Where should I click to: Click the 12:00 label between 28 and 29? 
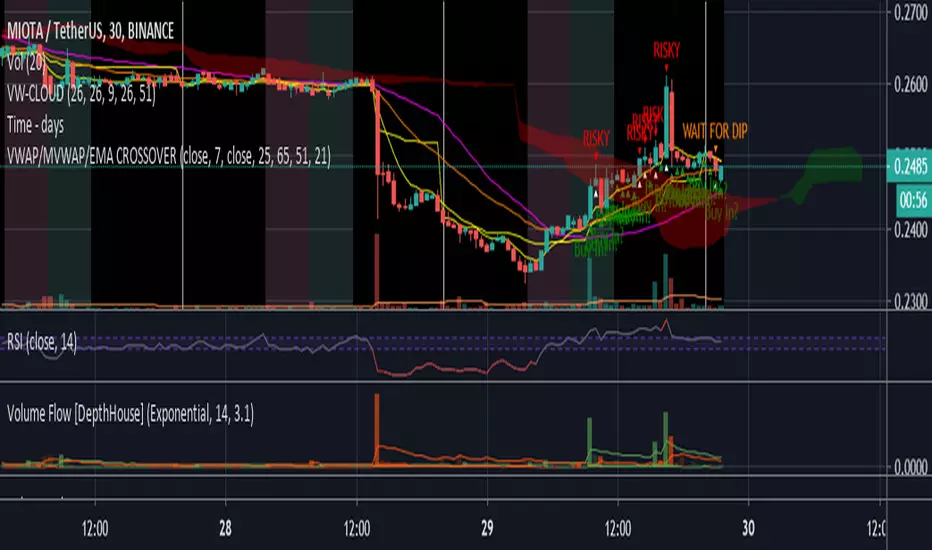(x=357, y=528)
